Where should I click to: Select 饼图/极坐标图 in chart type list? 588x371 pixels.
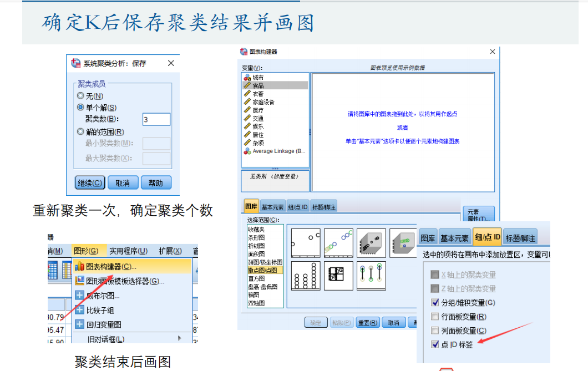pyautogui.click(x=265, y=262)
